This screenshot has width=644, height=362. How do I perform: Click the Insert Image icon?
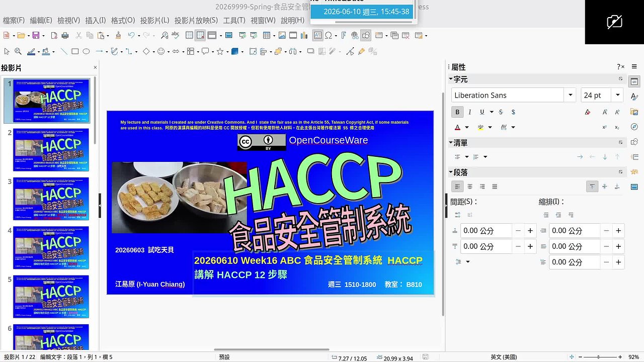[282, 35]
